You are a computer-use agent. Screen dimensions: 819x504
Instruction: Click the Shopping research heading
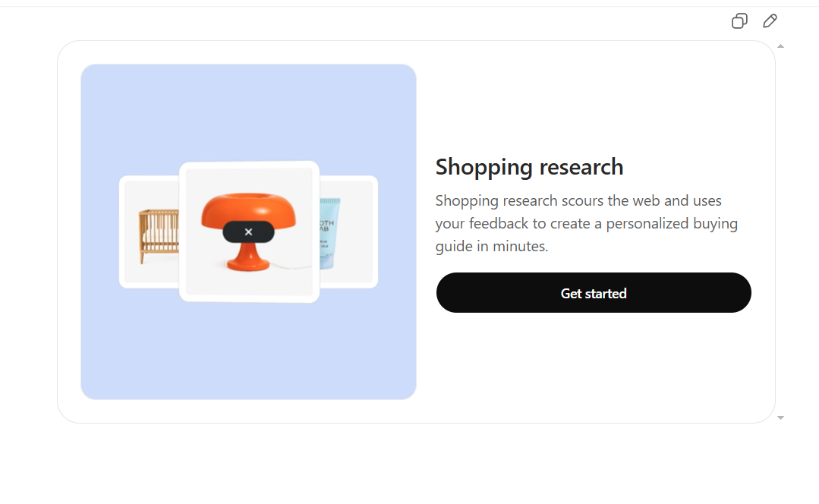[x=529, y=167]
